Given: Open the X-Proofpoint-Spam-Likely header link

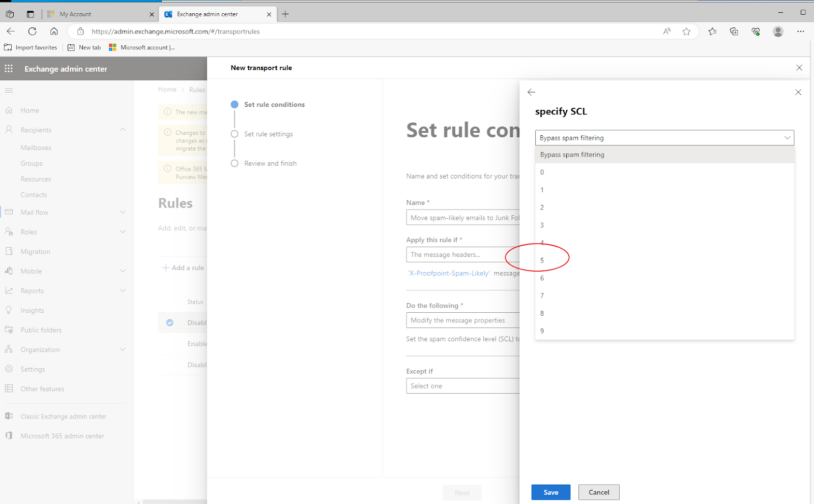Looking at the screenshot, I should click(449, 273).
